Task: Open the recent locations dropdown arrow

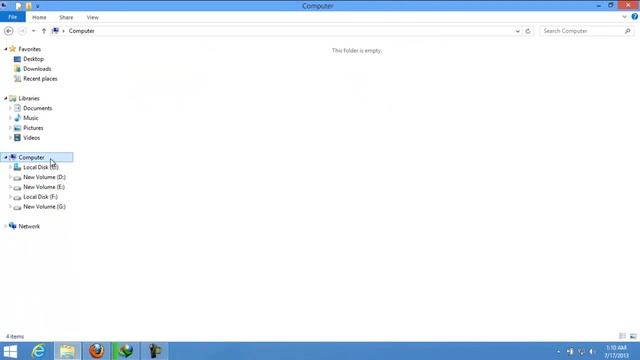Action: click(x=34, y=31)
